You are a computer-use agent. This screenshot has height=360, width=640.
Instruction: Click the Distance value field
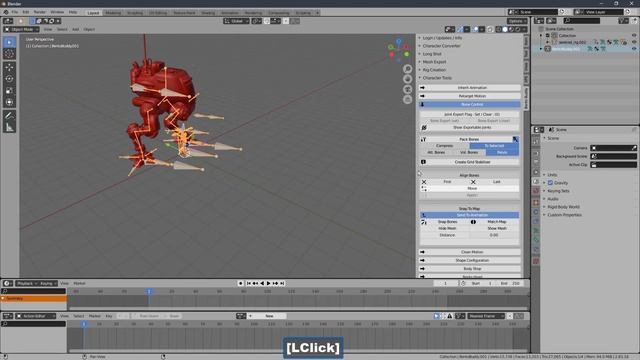pos(494,235)
